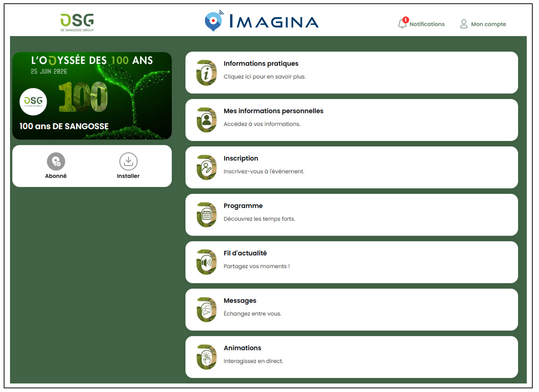539x392 pixels.
Task: Click "Interagissez en direct." description
Action: (x=253, y=361)
